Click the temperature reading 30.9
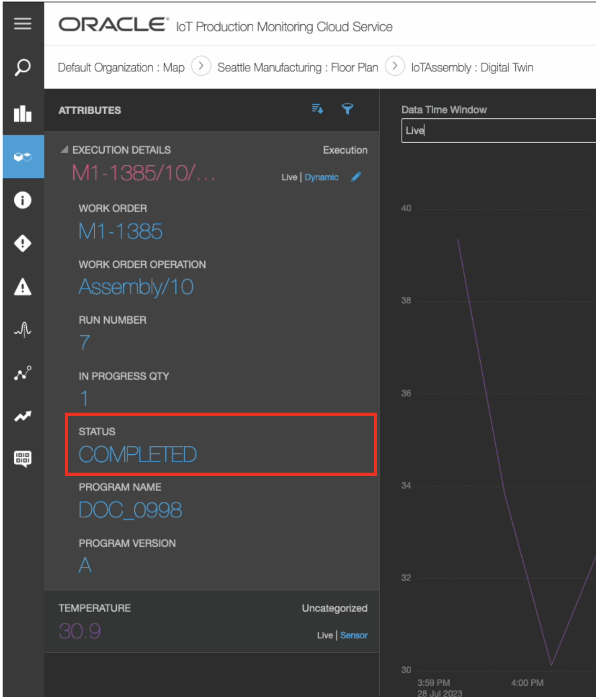 pyautogui.click(x=79, y=631)
